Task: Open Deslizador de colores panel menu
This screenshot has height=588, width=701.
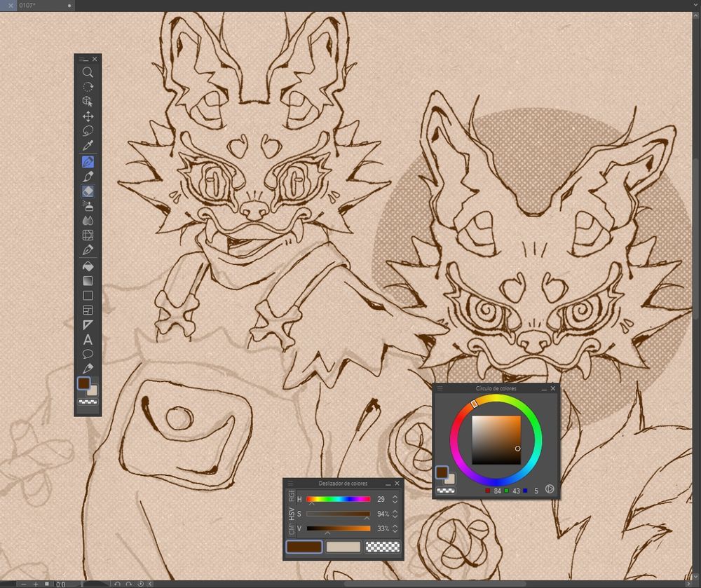Action: (290, 484)
